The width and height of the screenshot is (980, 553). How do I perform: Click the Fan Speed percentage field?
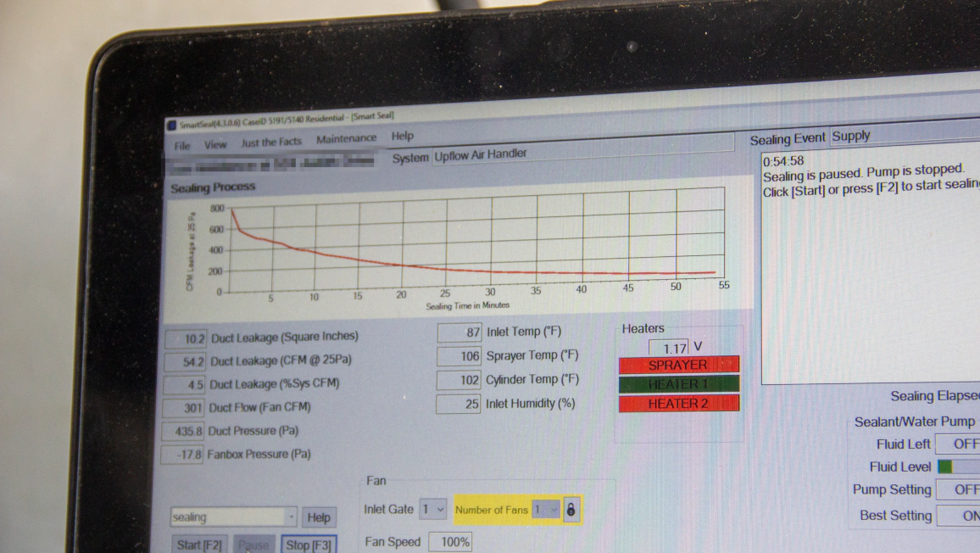coord(452,541)
